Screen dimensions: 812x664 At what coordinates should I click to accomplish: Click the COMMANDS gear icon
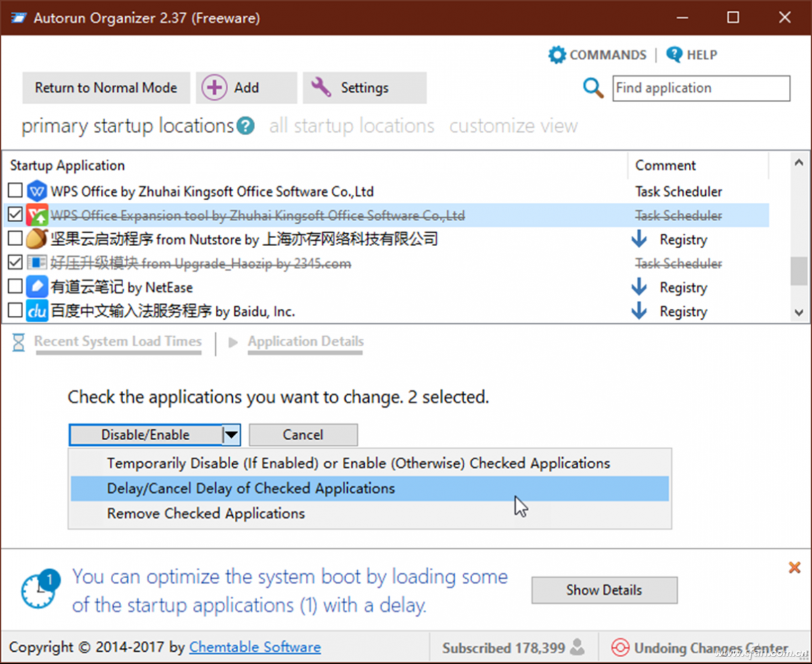[557, 55]
